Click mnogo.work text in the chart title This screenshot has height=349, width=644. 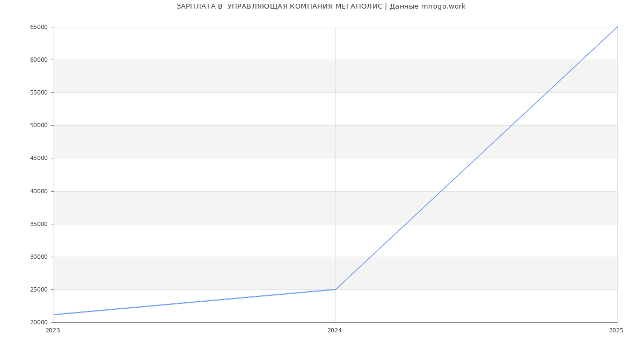click(443, 6)
